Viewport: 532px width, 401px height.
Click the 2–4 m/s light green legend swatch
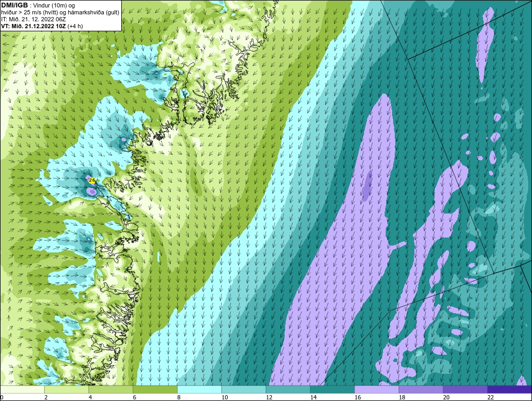66,389
